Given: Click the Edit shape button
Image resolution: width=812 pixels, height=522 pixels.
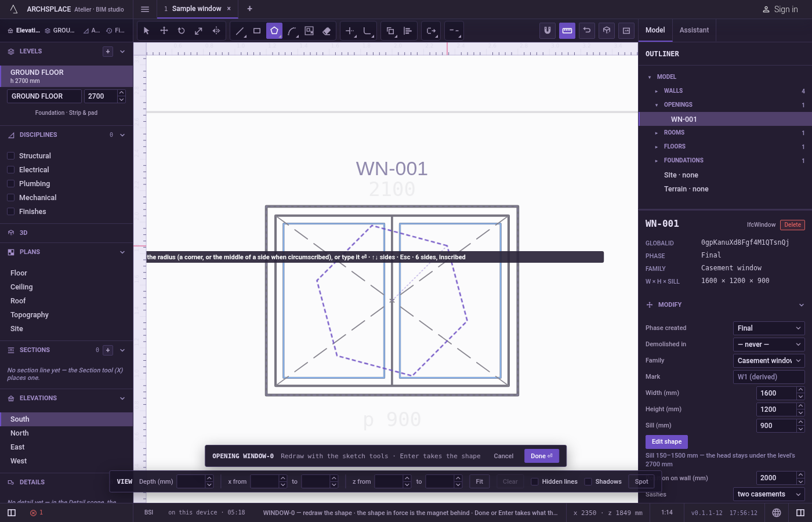Looking at the screenshot, I should [x=666, y=442].
